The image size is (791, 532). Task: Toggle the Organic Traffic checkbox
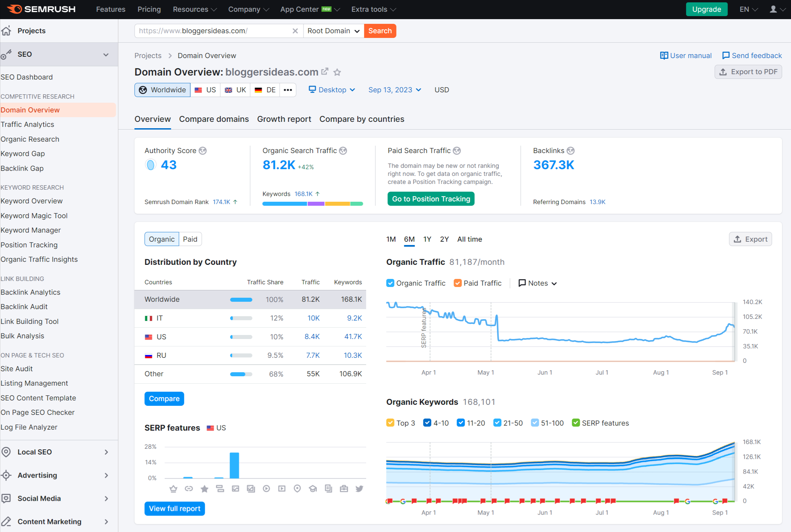point(390,283)
